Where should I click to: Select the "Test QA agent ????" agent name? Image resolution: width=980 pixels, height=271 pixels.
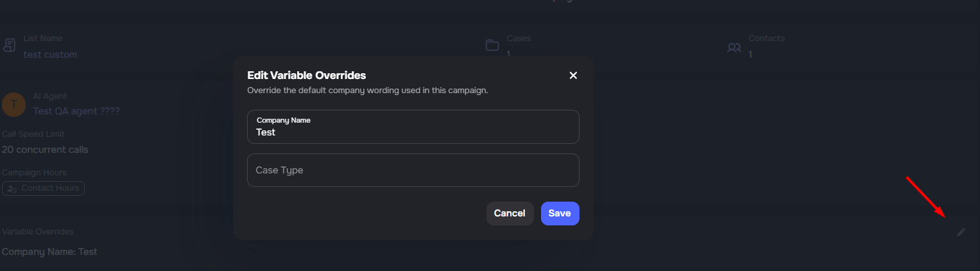pyautogui.click(x=76, y=111)
